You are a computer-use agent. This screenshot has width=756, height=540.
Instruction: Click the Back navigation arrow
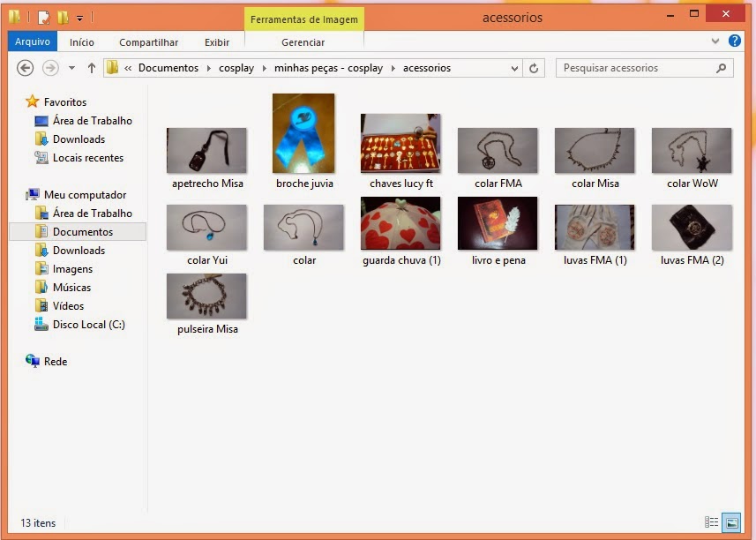point(26,68)
